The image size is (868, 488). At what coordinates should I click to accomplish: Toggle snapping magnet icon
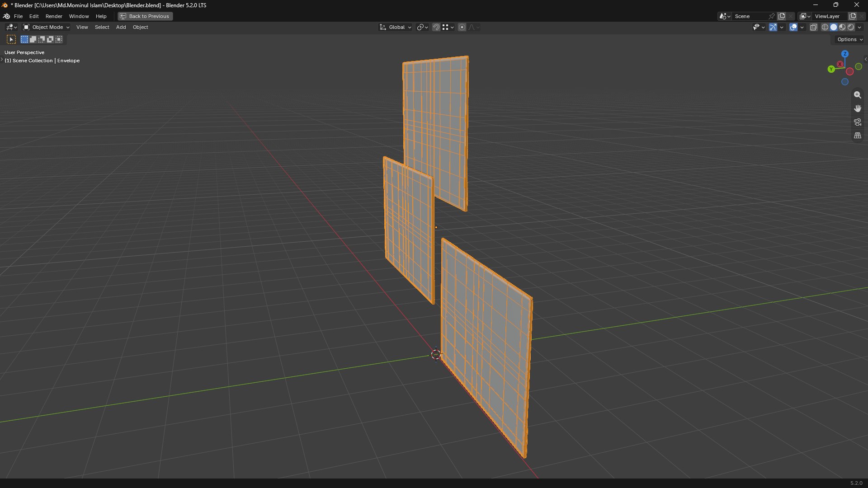point(436,27)
